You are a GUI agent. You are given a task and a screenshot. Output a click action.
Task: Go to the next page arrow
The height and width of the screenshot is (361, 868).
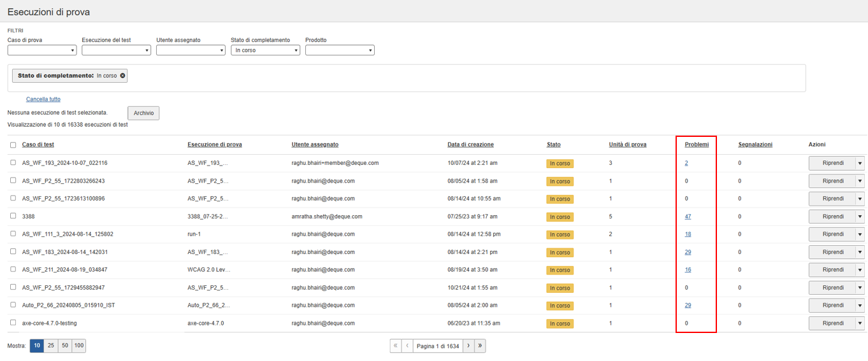pos(468,346)
